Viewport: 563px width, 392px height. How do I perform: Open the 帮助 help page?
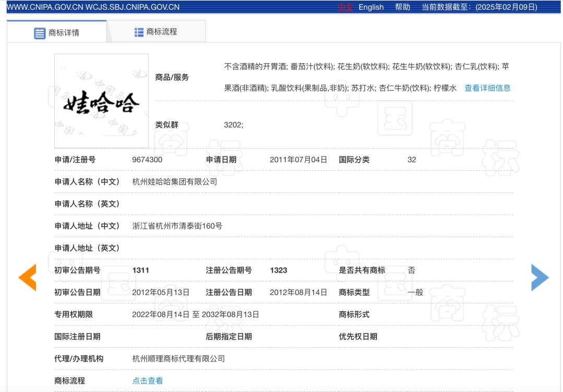[402, 7]
